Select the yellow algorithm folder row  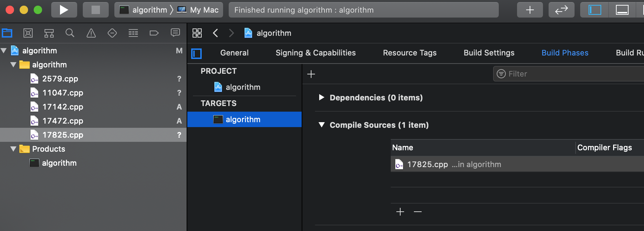pos(93,65)
